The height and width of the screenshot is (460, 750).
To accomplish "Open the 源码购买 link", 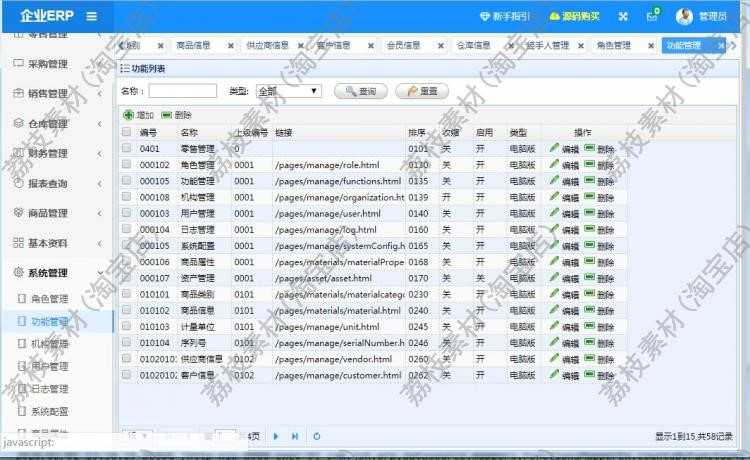I will coord(574,16).
